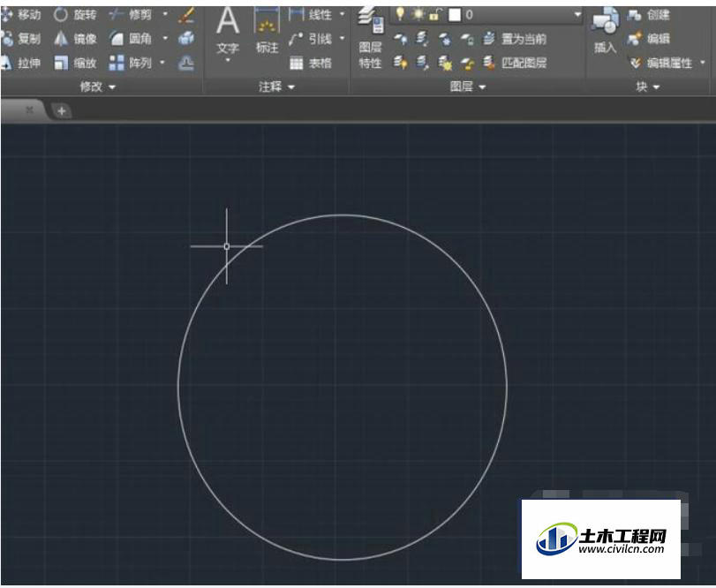Click first icon in 置为当前 row
Viewport: 716px width, 588px height.
[401, 39]
